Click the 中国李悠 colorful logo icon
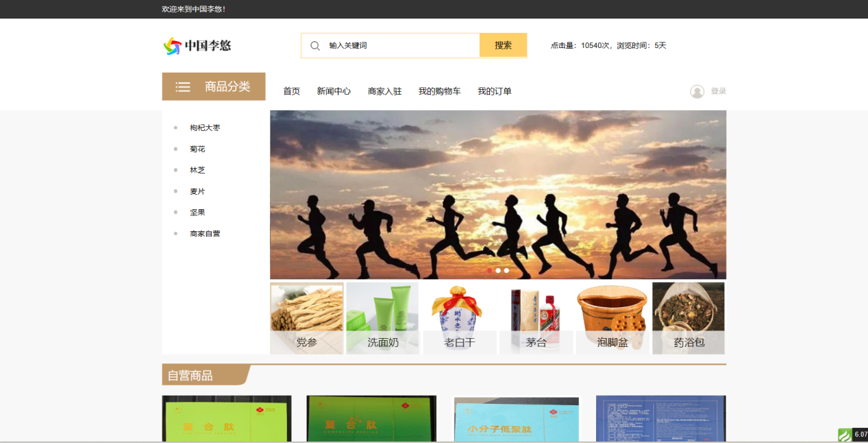868x443 pixels. point(172,46)
